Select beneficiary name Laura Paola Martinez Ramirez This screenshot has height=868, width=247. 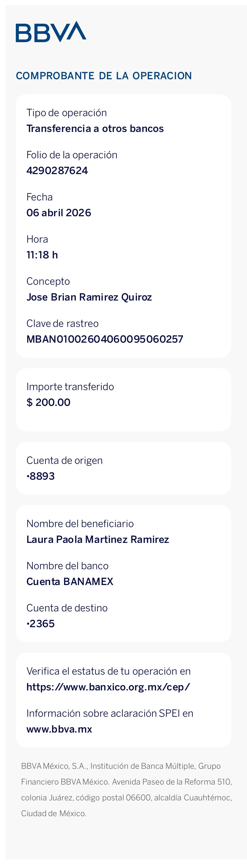coord(98,539)
